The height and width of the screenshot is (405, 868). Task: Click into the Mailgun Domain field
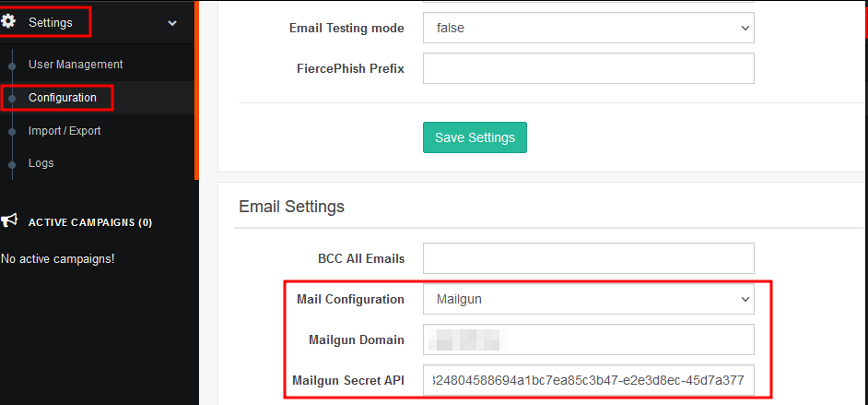[x=588, y=339]
